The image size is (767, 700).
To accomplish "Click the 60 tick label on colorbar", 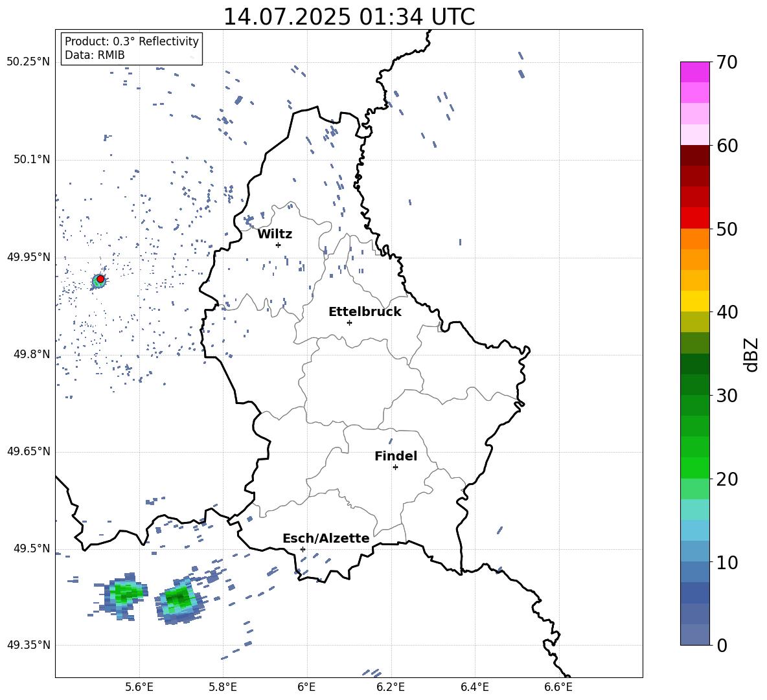I will pos(727,146).
